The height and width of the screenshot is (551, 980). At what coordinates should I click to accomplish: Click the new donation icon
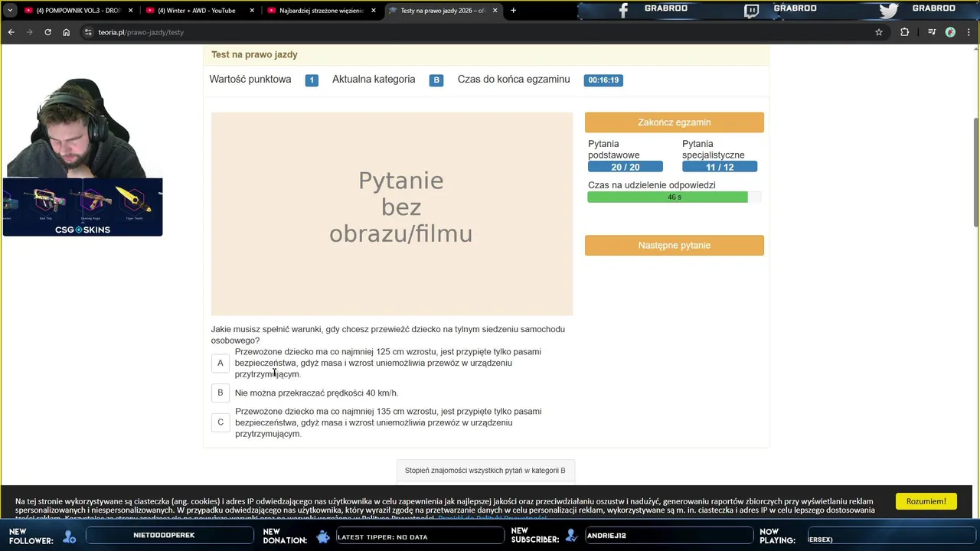click(x=323, y=537)
